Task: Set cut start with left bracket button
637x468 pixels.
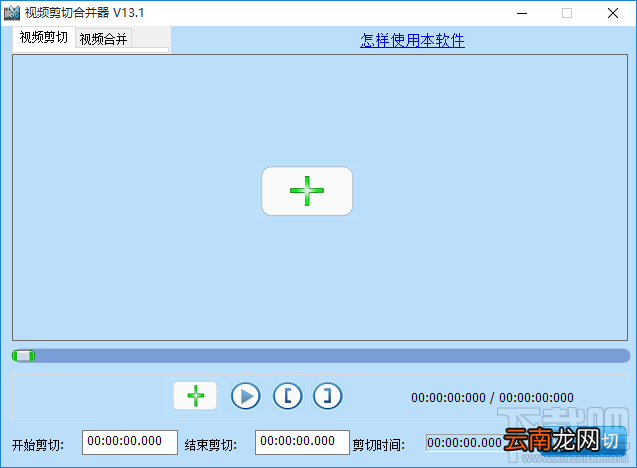Action: [288, 396]
